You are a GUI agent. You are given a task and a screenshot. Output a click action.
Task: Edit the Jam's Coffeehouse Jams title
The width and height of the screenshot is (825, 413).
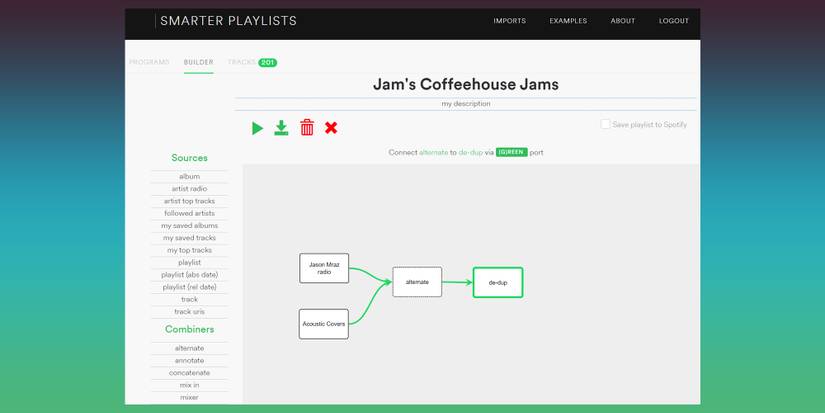(x=466, y=84)
